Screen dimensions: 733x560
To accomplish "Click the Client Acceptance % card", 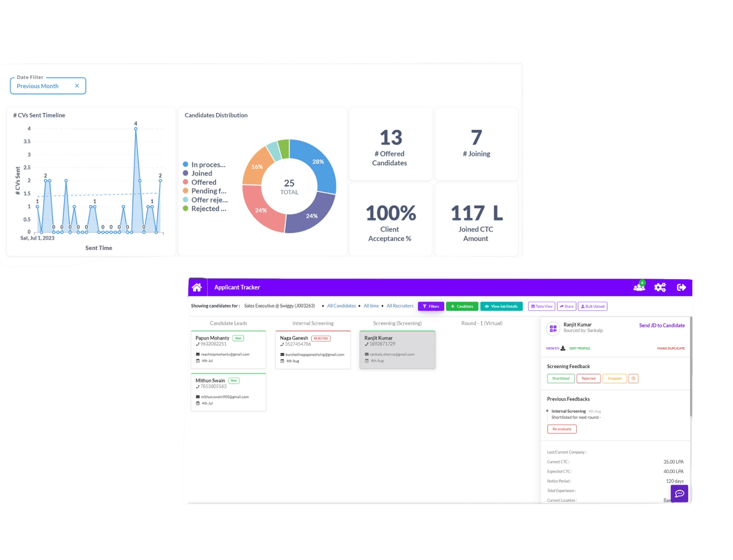I will pos(391,220).
